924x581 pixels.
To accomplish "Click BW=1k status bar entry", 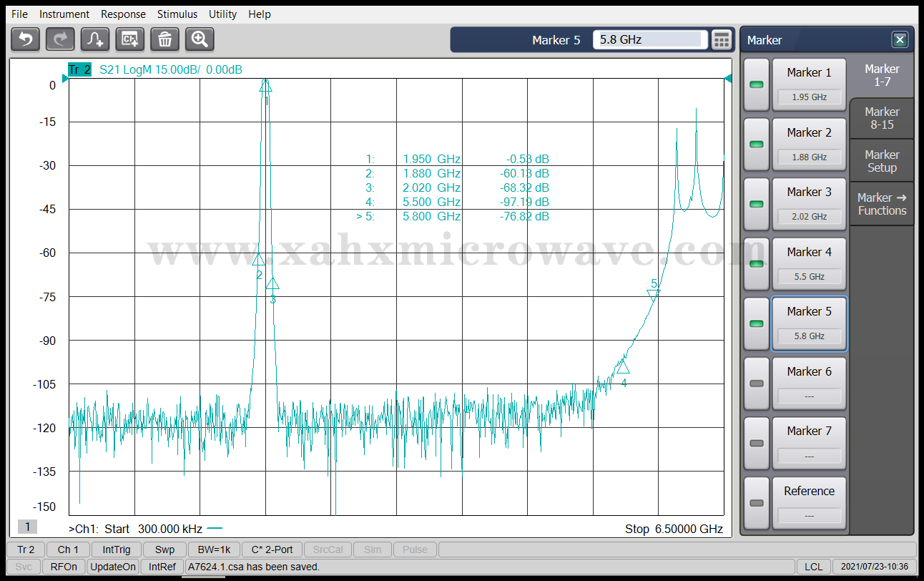I will coord(214,550).
